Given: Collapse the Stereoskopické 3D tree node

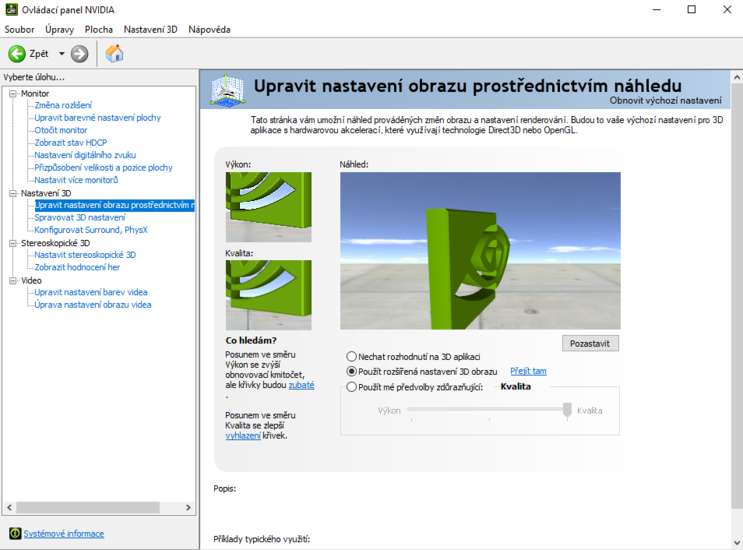Looking at the screenshot, I should click(13, 243).
